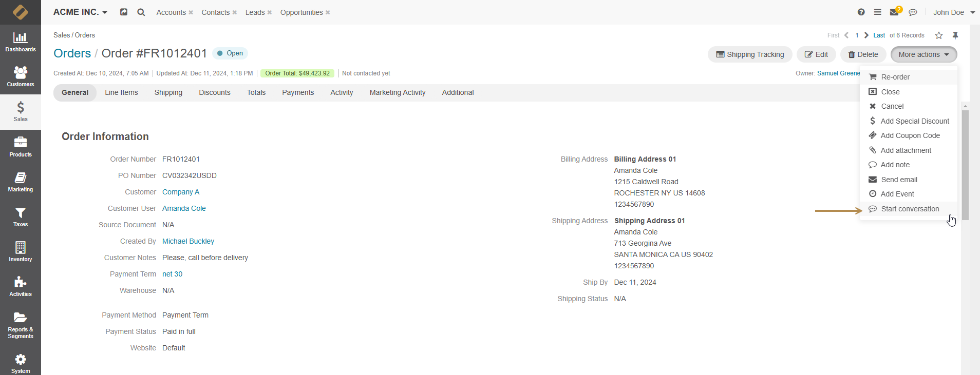Select Add Special Discount action
The width and height of the screenshot is (980, 375).
908,121
